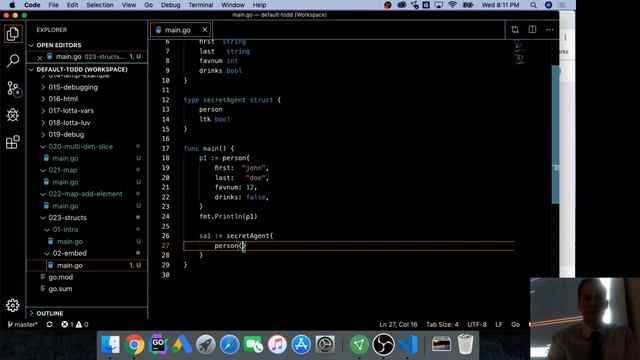Close main.go in Open Editors list
This screenshot has width=640, height=360.
tap(40, 58)
